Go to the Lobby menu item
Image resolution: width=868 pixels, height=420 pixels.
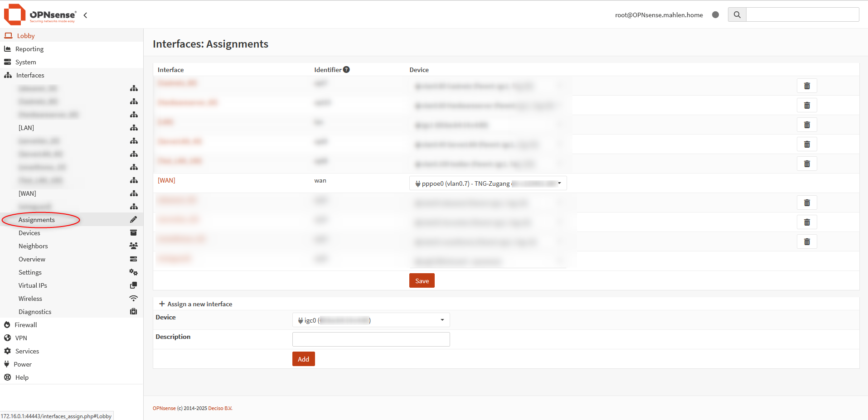(26, 36)
